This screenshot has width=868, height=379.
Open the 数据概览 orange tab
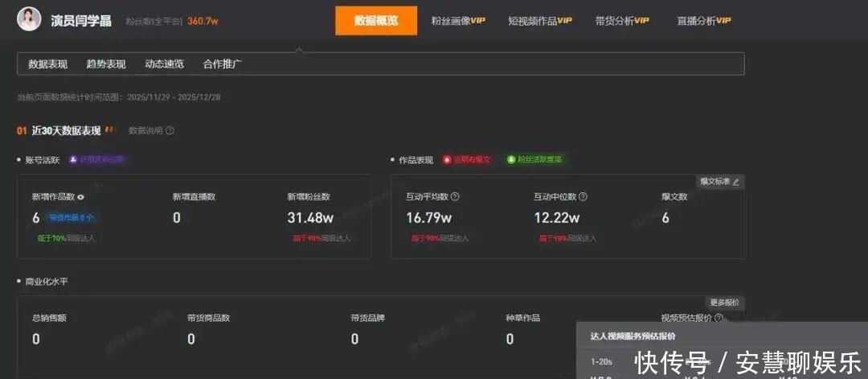pos(376,21)
